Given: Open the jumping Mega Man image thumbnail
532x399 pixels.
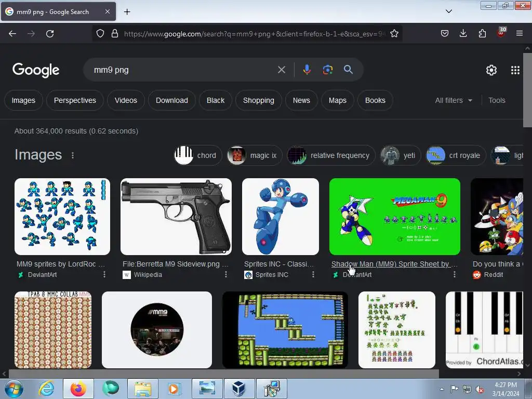Looking at the screenshot, I should point(281,217).
